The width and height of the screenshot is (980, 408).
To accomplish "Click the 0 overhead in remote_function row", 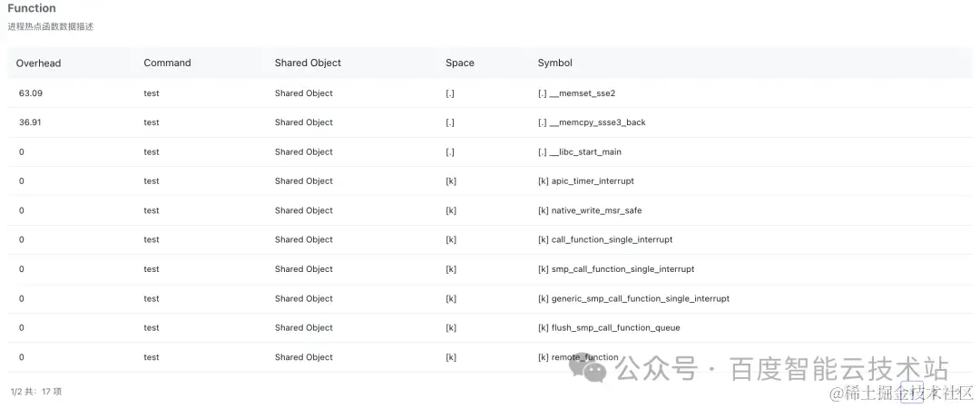I will pyautogui.click(x=21, y=357).
